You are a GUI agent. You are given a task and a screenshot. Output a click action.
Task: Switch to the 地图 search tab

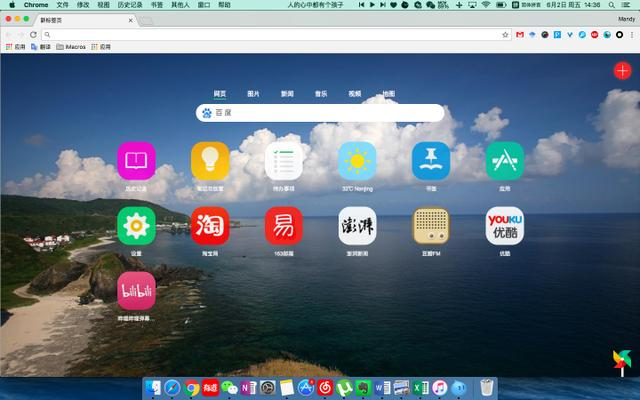coord(389,93)
